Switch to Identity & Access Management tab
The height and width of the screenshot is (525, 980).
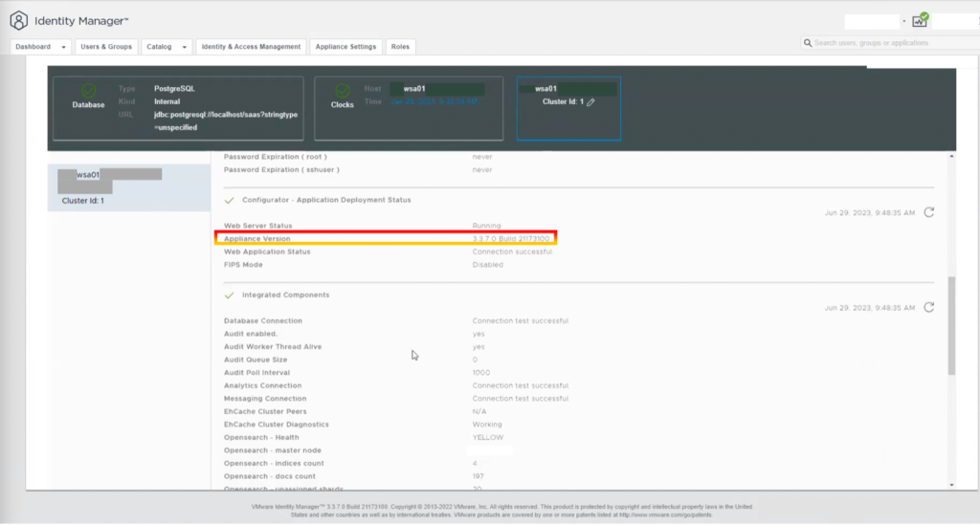[x=252, y=47]
